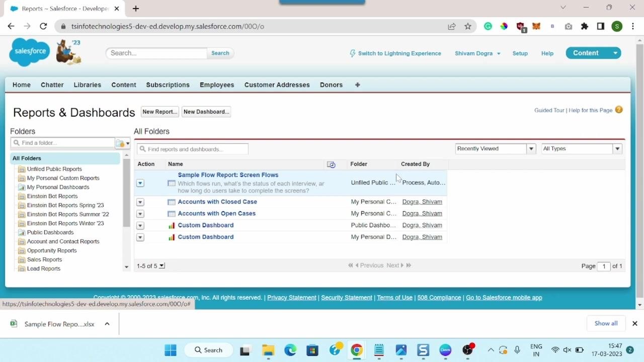Viewport: 644px width, 362px height.
Task: Expand the Content app menu arrow
Action: tap(615, 53)
